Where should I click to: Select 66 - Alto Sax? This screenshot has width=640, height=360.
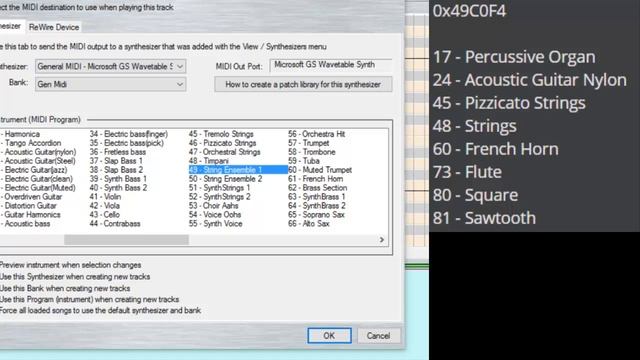point(309,224)
